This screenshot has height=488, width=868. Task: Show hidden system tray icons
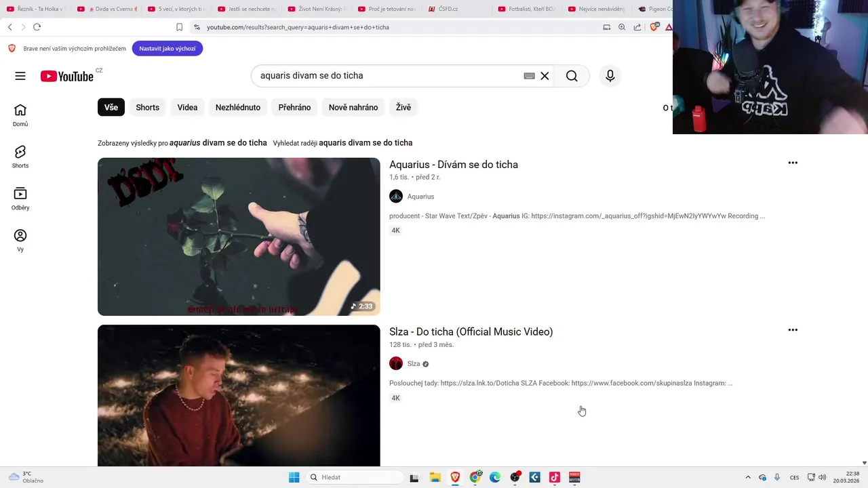(x=748, y=477)
